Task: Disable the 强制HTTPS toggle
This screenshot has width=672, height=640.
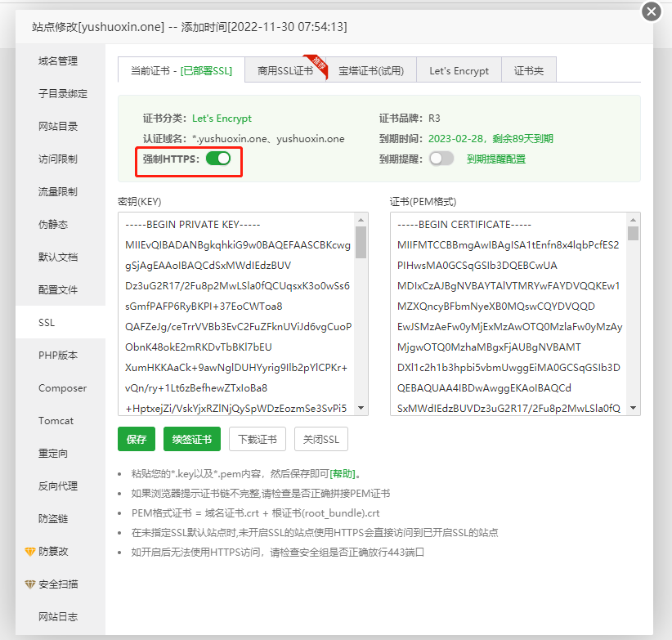Action: tap(218, 159)
